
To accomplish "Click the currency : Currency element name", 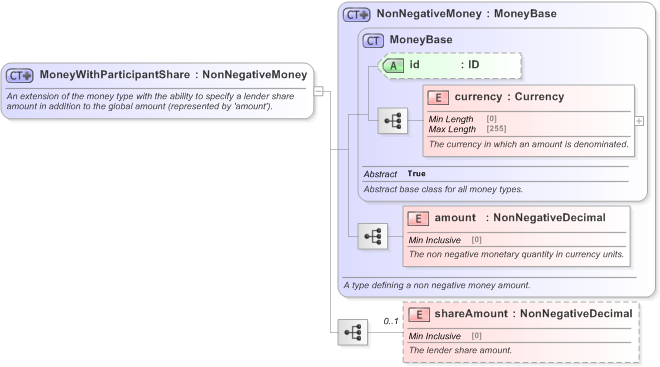I will click(x=509, y=96).
